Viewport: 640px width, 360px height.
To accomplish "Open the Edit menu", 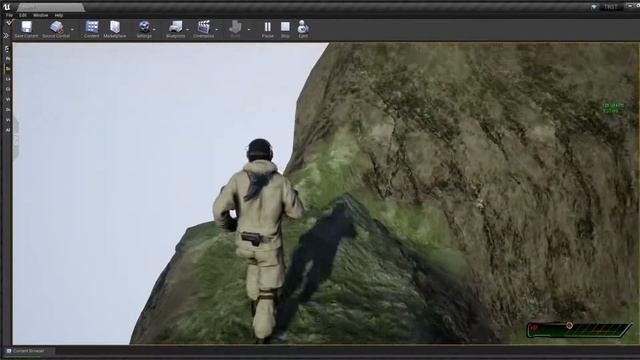I will pyautogui.click(x=23, y=15).
